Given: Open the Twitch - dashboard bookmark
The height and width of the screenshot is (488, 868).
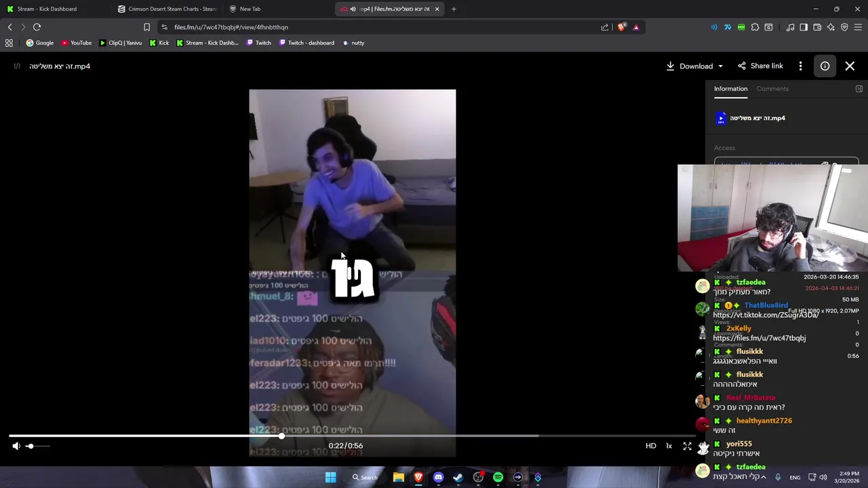Looking at the screenshot, I should [306, 43].
